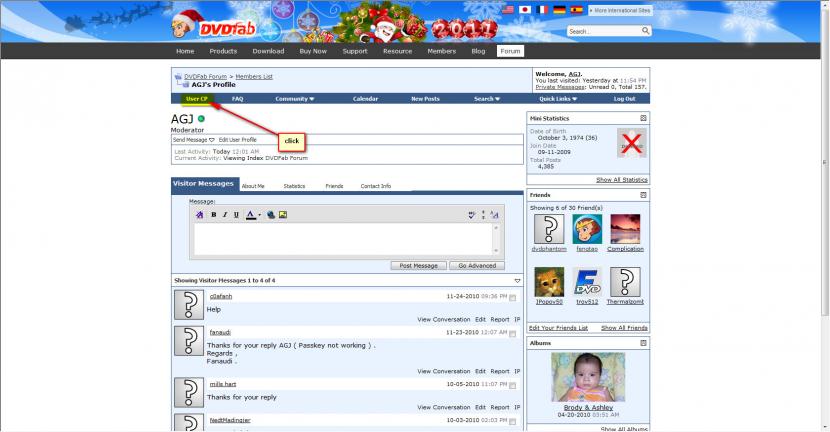
Task: Check the box beside c0afanh's message
Action: tap(513, 297)
